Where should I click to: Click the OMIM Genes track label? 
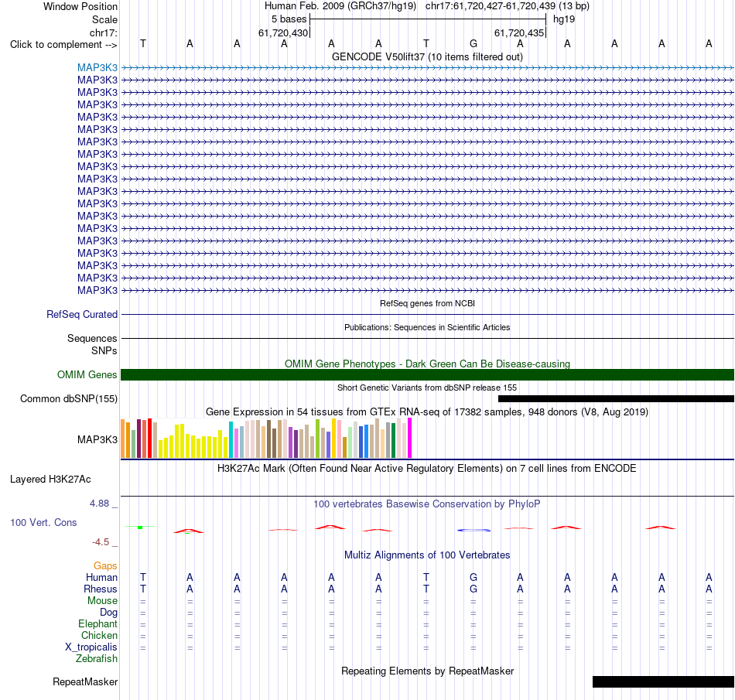[87, 375]
